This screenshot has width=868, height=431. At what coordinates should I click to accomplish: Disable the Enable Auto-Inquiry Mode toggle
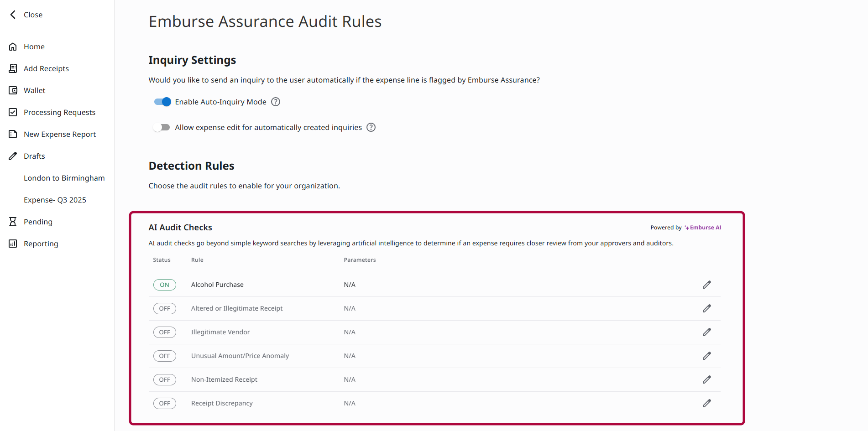coord(162,101)
